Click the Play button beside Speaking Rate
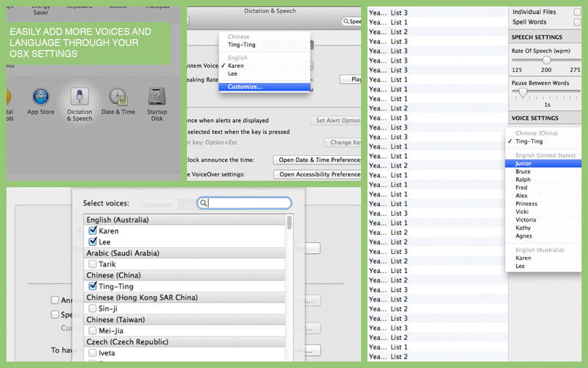Screen dimensions: 588x368 [351, 79]
